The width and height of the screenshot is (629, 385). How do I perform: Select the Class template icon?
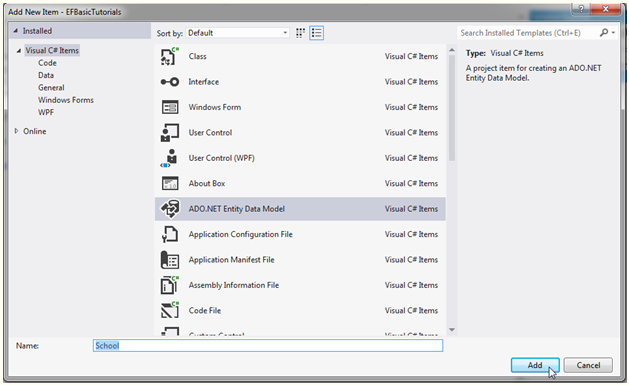pyautogui.click(x=170, y=57)
